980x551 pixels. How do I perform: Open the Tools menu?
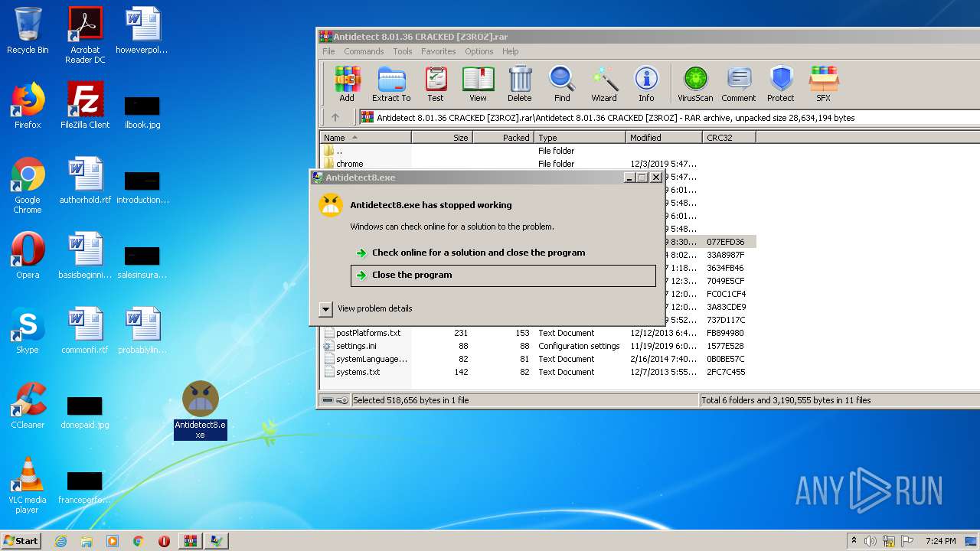point(403,51)
